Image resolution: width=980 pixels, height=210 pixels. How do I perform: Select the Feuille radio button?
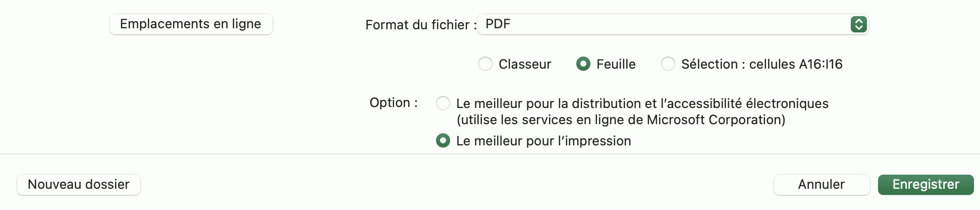coord(583,64)
